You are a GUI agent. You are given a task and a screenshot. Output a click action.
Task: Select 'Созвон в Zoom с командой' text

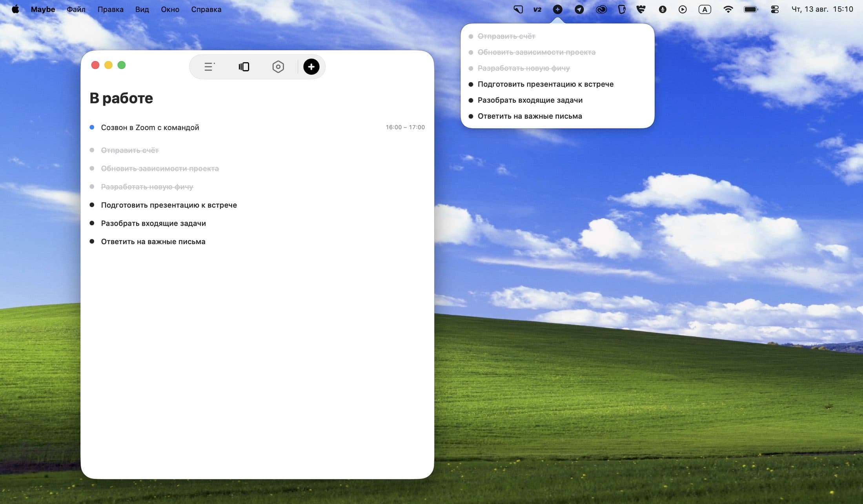[150, 127]
